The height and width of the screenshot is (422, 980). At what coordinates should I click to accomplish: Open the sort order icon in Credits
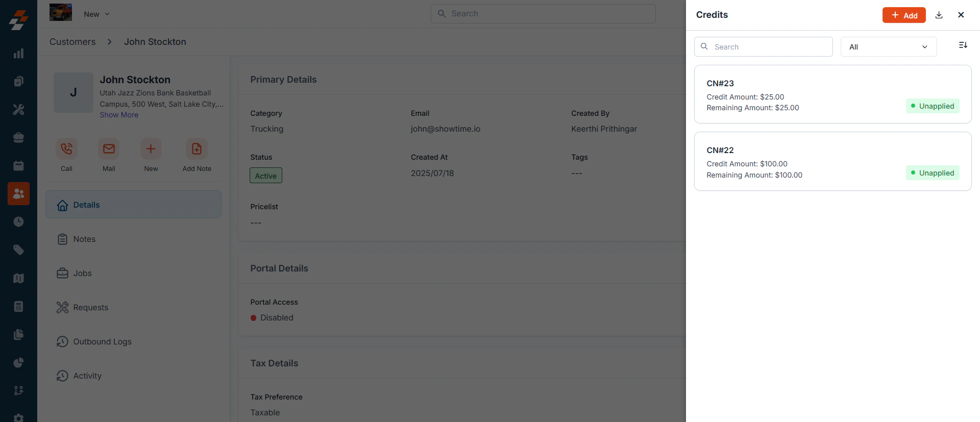[x=963, y=45]
